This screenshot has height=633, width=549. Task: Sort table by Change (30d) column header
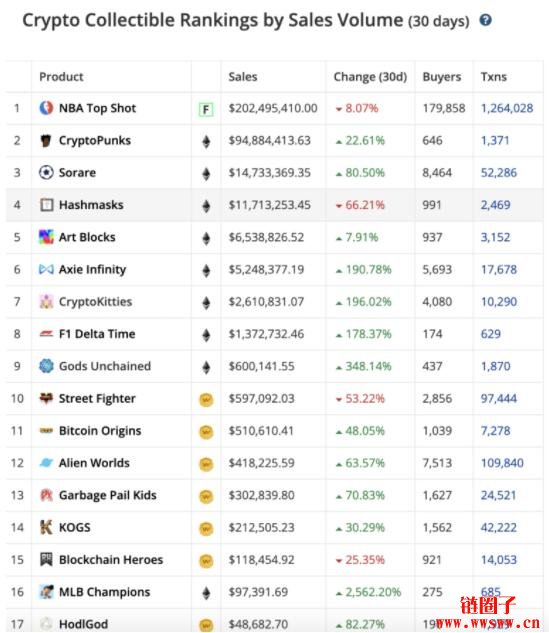tap(370, 77)
